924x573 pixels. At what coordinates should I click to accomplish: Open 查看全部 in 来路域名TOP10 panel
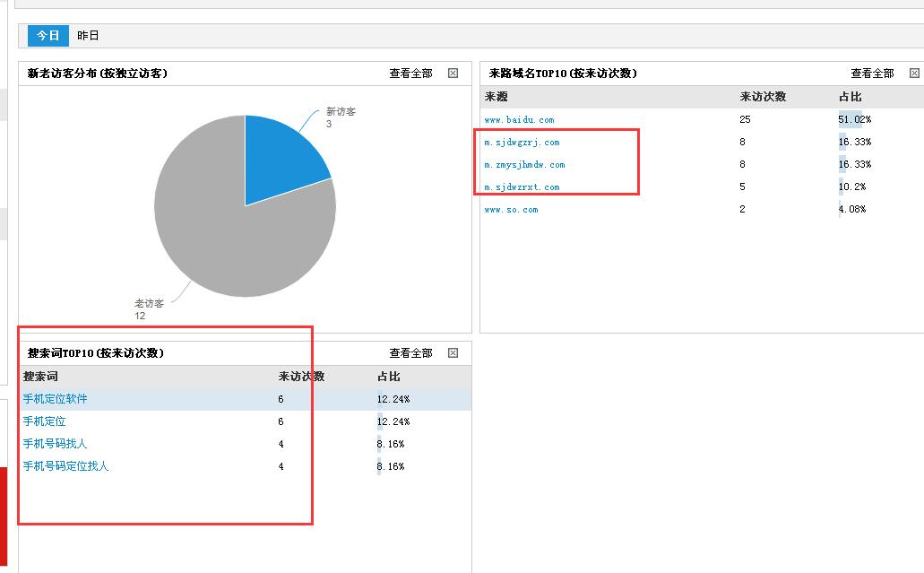872,74
